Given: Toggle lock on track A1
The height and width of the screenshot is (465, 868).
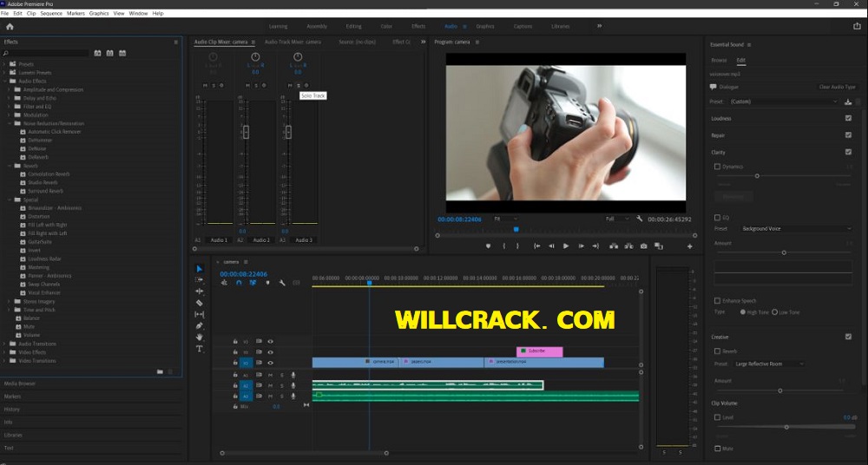Looking at the screenshot, I should click(x=235, y=376).
